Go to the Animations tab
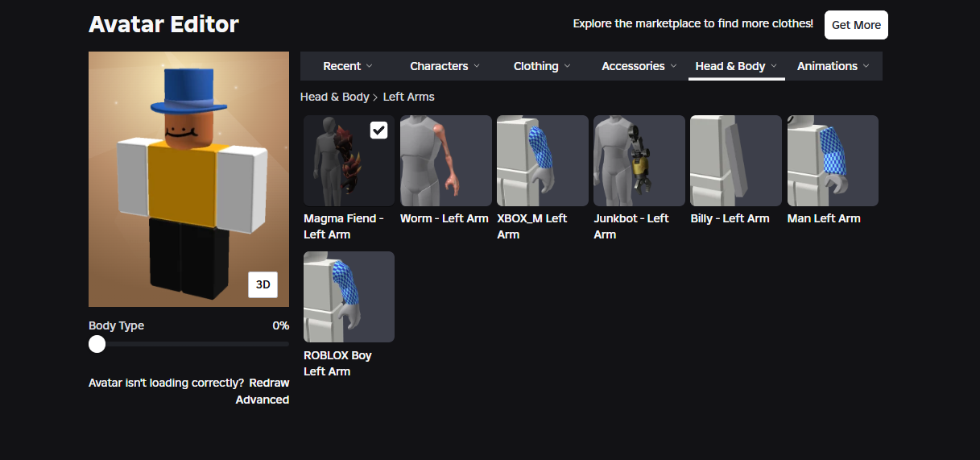 click(833, 66)
